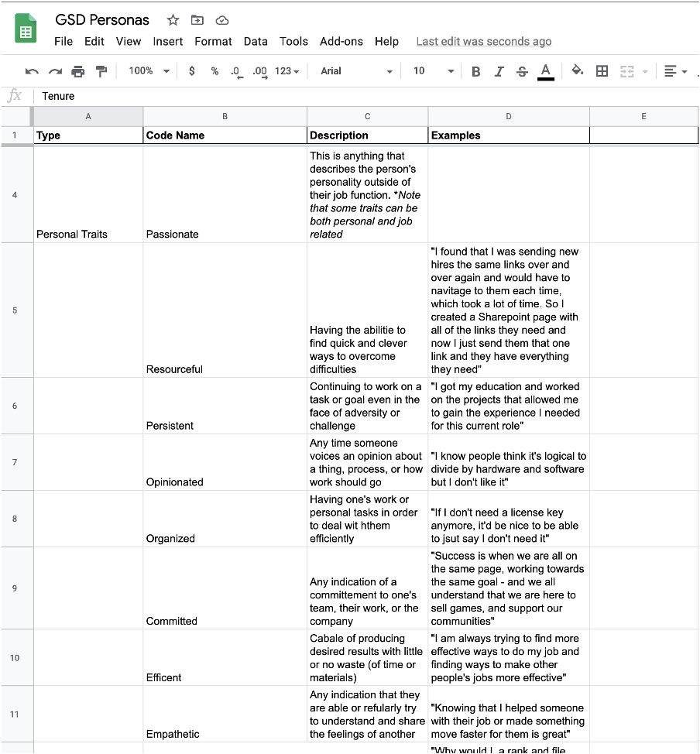
Task: Select row 1 header
Action: [15, 135]
